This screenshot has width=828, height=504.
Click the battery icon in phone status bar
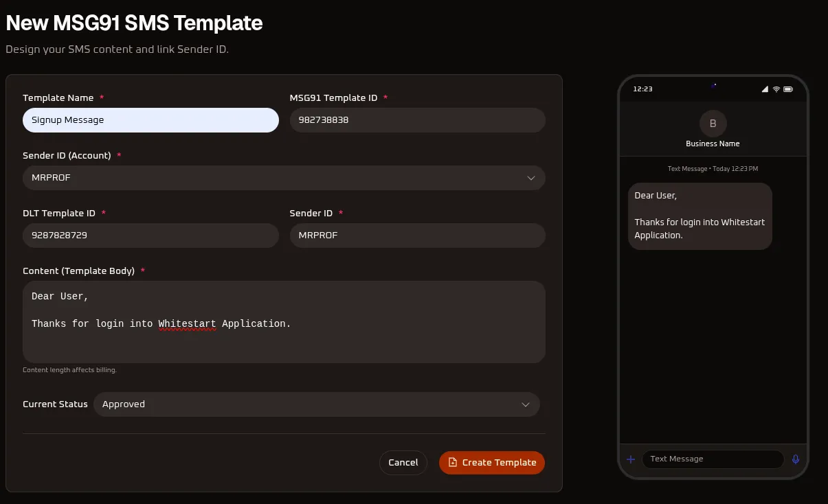(788, 89)
